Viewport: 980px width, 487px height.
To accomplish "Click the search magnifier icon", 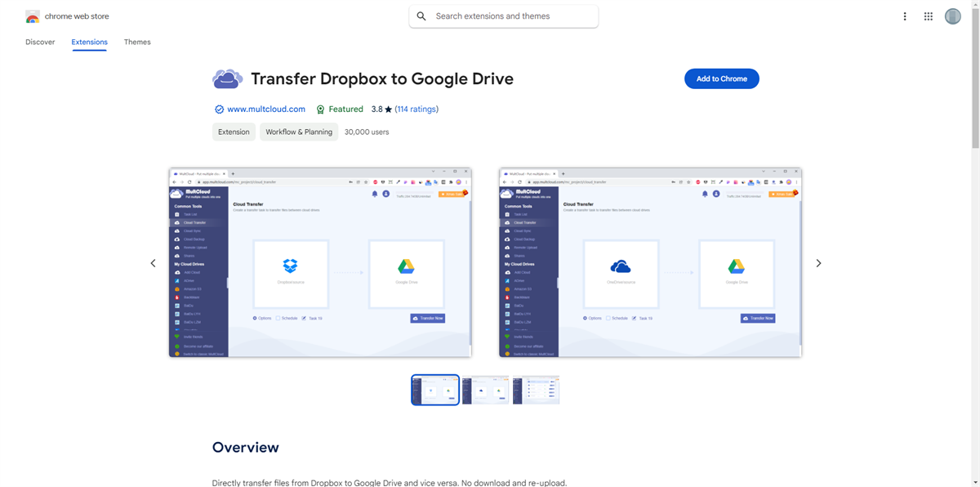I will 421,16.
